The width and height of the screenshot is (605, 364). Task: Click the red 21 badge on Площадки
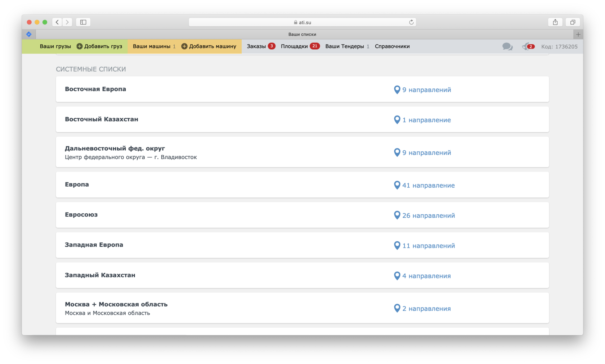pyautogui.click(x=315, y=46)
